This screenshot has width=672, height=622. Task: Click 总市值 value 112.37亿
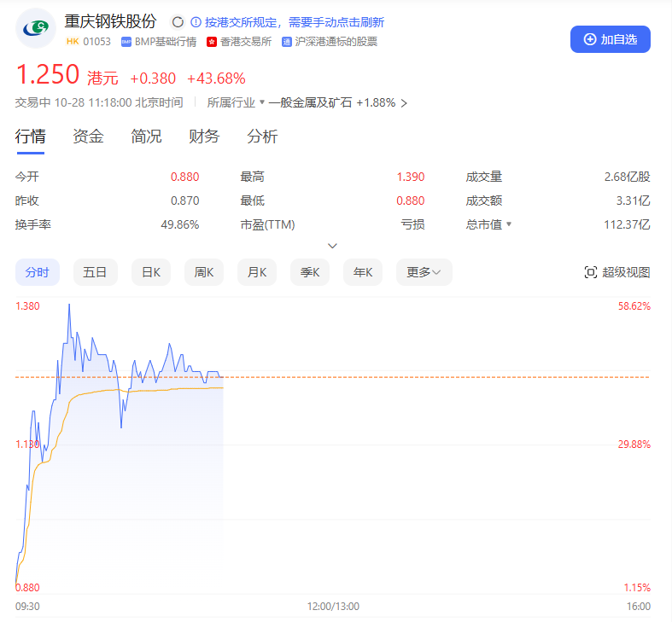pyautogui.click(x=627, y=224)
